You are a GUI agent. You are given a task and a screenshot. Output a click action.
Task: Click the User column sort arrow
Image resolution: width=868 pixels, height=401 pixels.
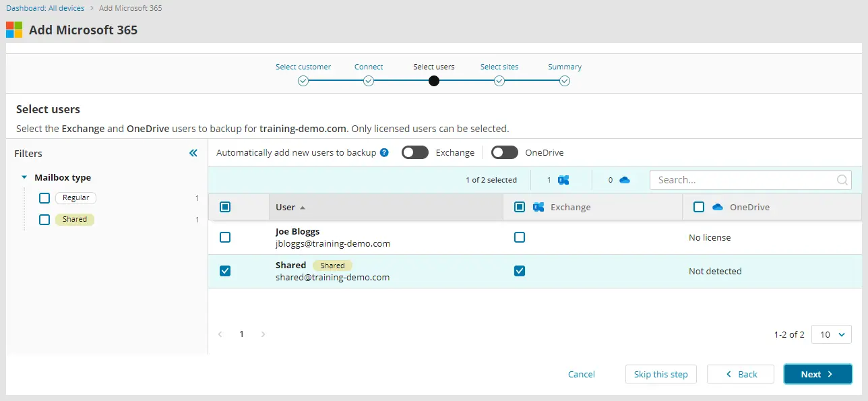coord(303,208)
